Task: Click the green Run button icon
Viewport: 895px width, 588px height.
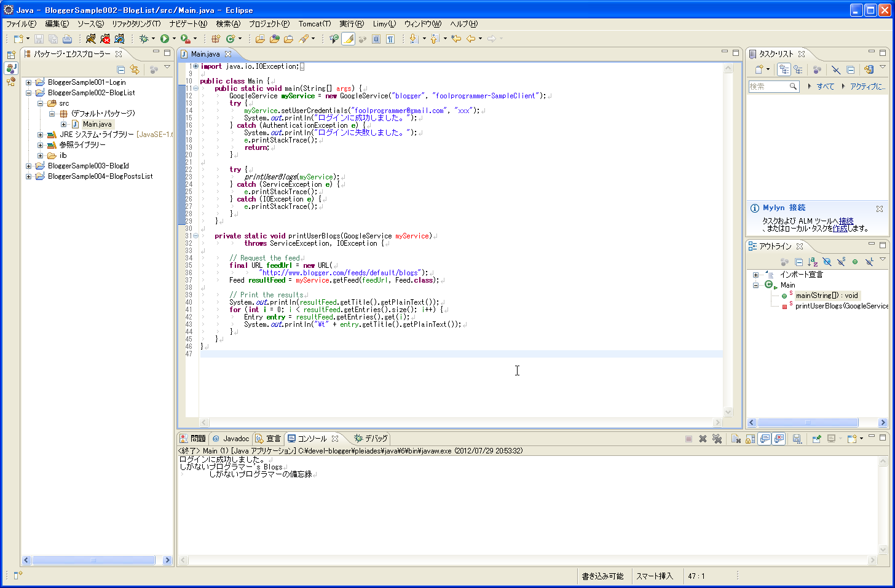Action: tap(165, 39)
